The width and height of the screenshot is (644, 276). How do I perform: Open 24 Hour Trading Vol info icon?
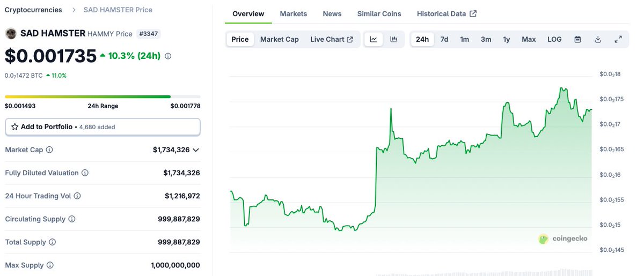[77, 196]
